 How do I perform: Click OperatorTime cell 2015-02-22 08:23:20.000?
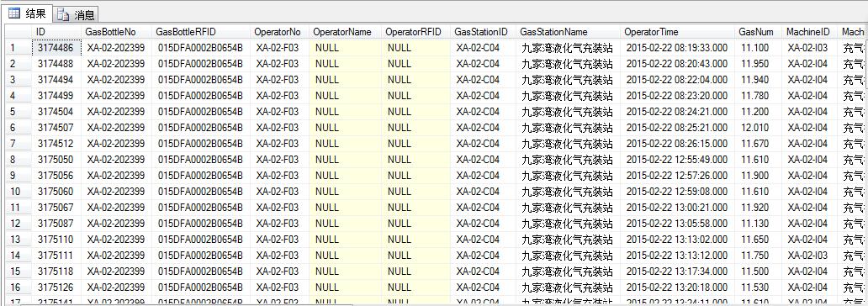click(x=678, y=97)
